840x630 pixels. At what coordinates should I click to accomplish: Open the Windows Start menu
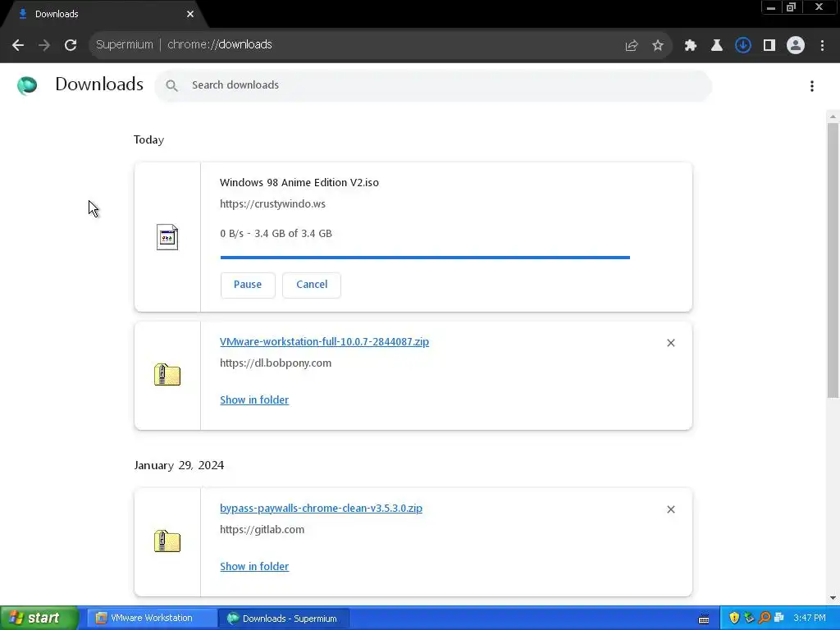click(39, 619)
